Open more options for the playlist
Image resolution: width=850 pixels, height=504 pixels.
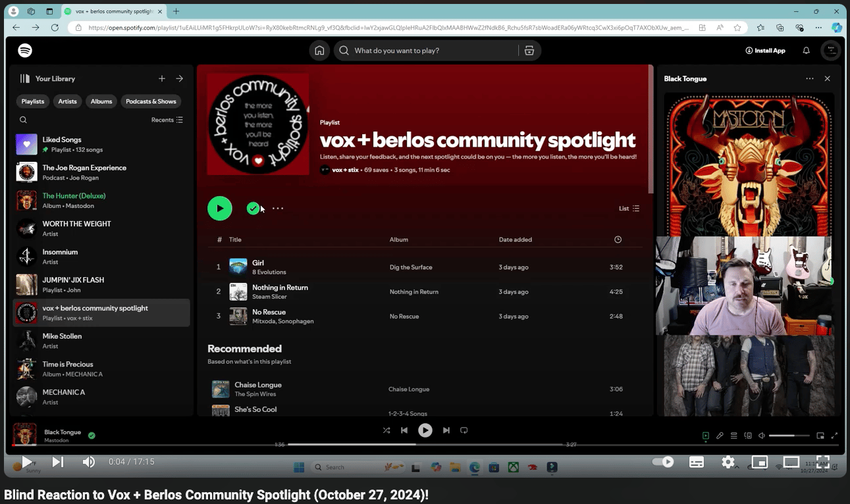[x=278, y=209]
